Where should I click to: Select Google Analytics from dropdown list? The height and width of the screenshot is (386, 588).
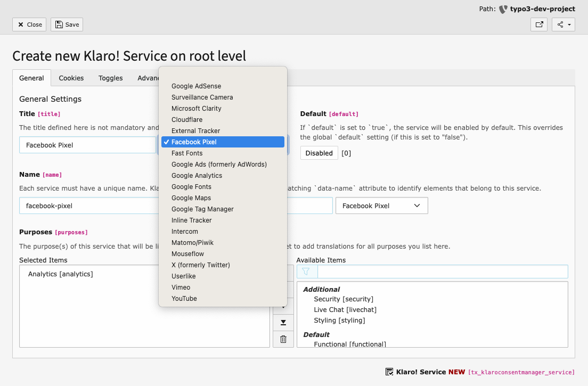pyautogui.click(x=197, y=176)
